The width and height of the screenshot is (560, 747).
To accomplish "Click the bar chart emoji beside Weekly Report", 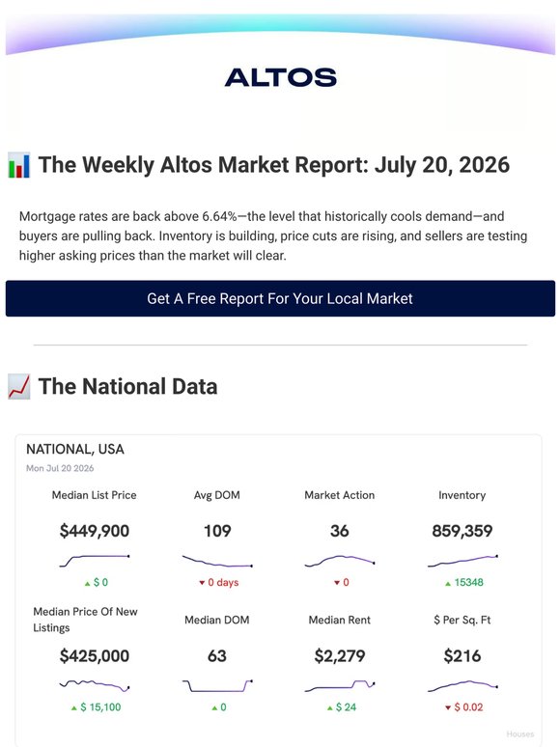I will point(19,165).
